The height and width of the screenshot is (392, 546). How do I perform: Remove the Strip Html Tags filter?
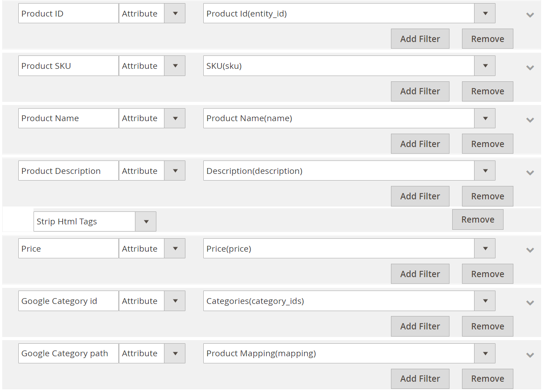point(478,219)
